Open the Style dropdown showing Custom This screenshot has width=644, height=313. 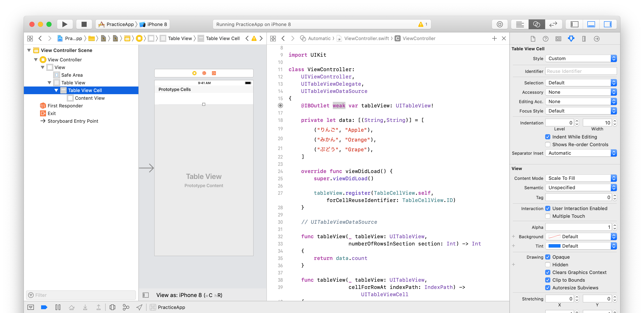tap(581, 59)
